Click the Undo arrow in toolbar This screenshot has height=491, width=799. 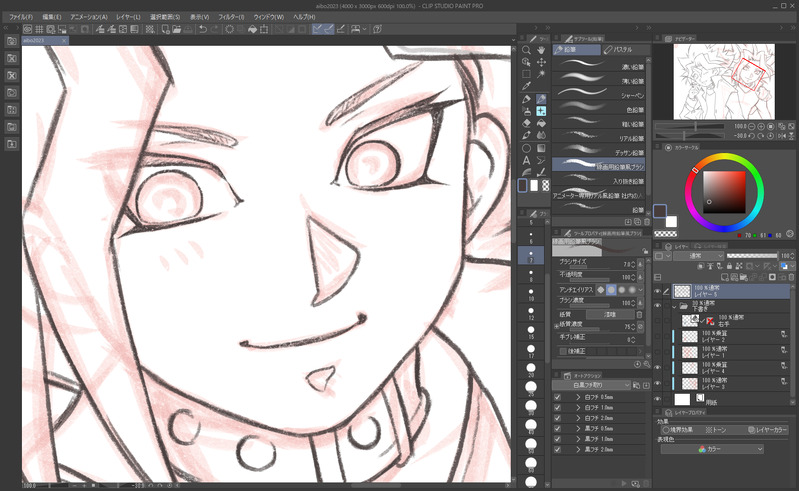coord(203,29)
